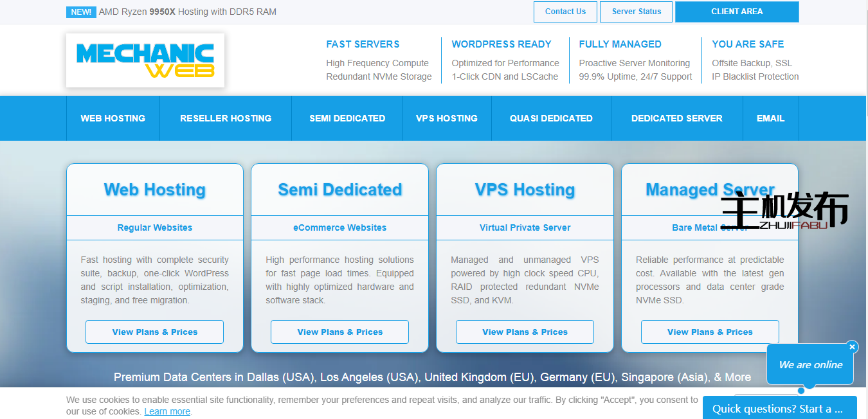Open the Web Hosting menu item
The height and width of the screenshot is (419, 868).
113,118
